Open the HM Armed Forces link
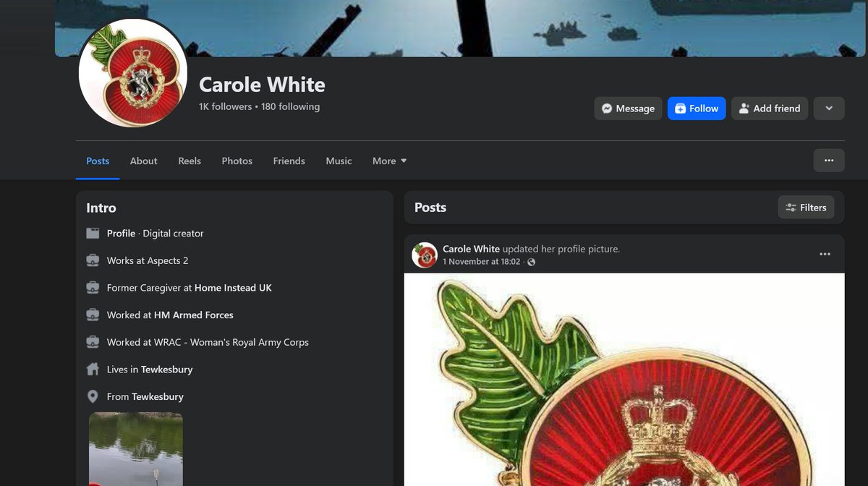The image size is (868, 486). coord(194,315)
